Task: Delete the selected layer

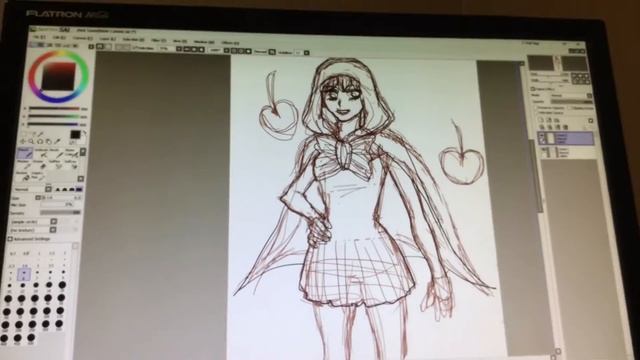Action: 565,127
